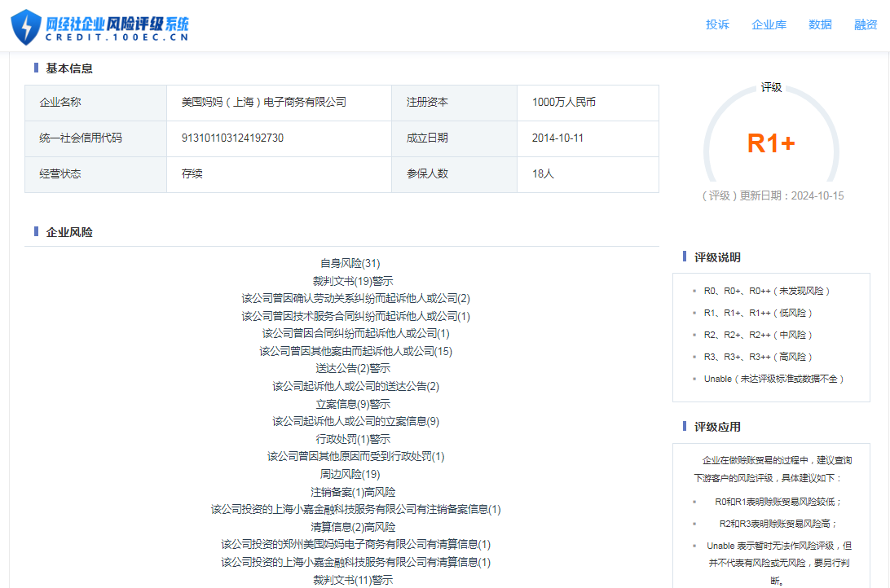Screen dimensions: 890x588
Task: Click the credit code 913101103124192730
Action: 232,138
